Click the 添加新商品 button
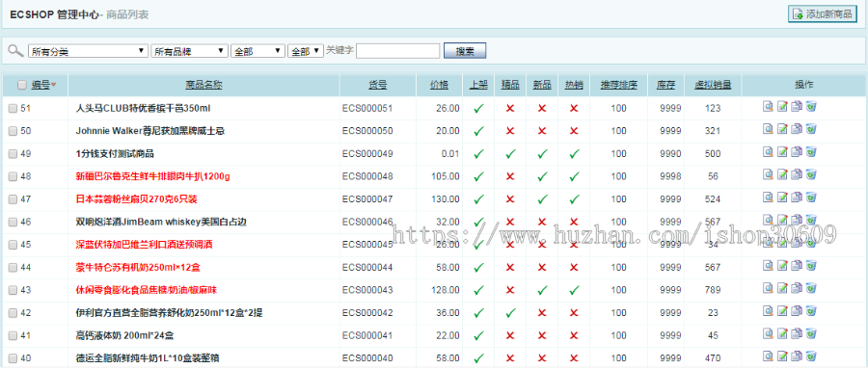Screen dimensions: 868x369 (822, 14)
